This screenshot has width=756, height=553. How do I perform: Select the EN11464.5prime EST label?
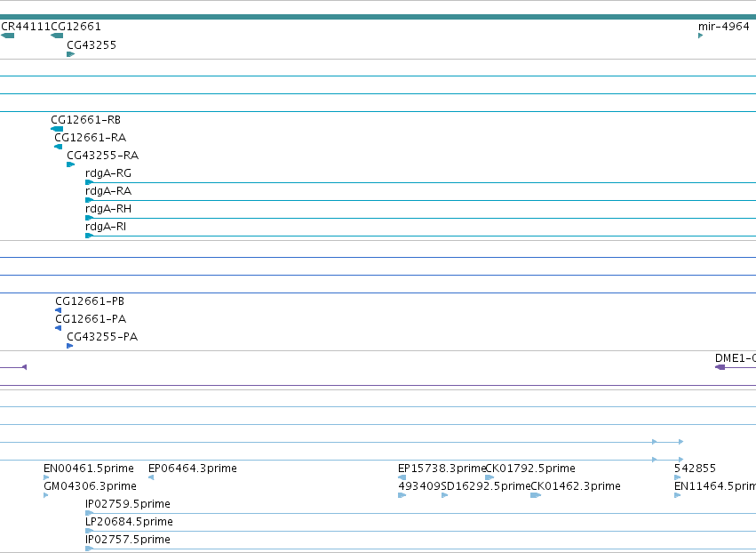[x=715, y=486]
